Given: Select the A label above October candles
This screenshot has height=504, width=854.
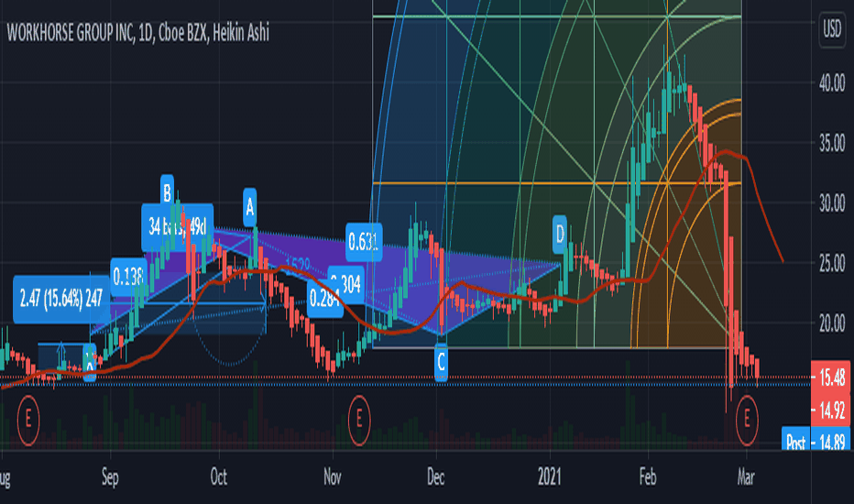Looking at the screenshot, I should point(249,207).
